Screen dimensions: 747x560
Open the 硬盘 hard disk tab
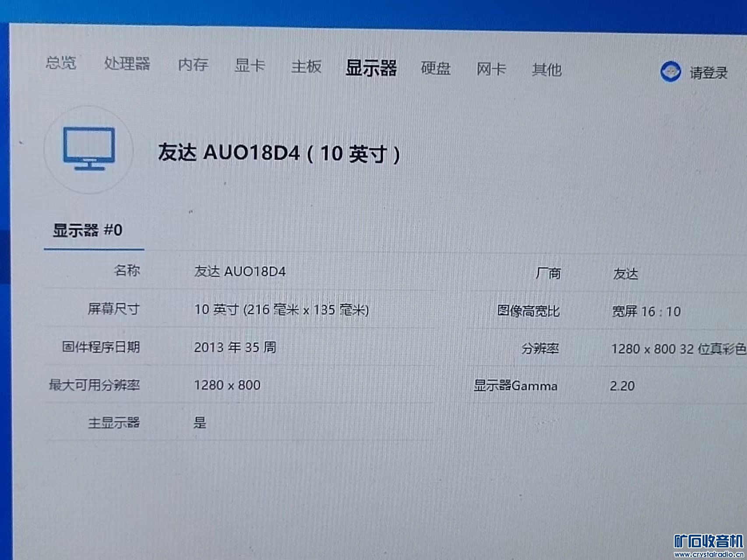pos(436,68)
